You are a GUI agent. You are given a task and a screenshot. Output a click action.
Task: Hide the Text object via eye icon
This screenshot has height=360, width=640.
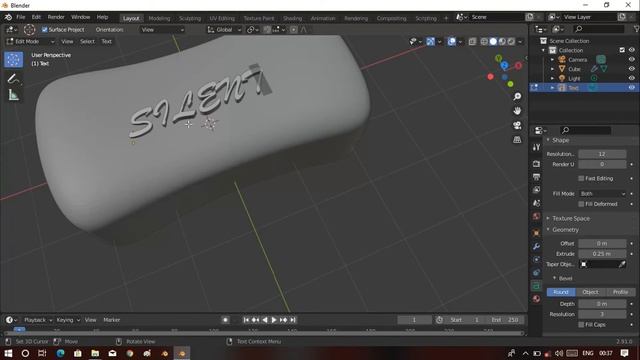[x=631, y=87]
